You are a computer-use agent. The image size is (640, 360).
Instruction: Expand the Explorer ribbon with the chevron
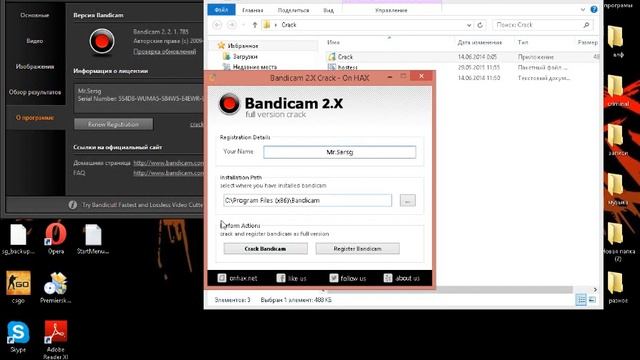click(582, 9)
